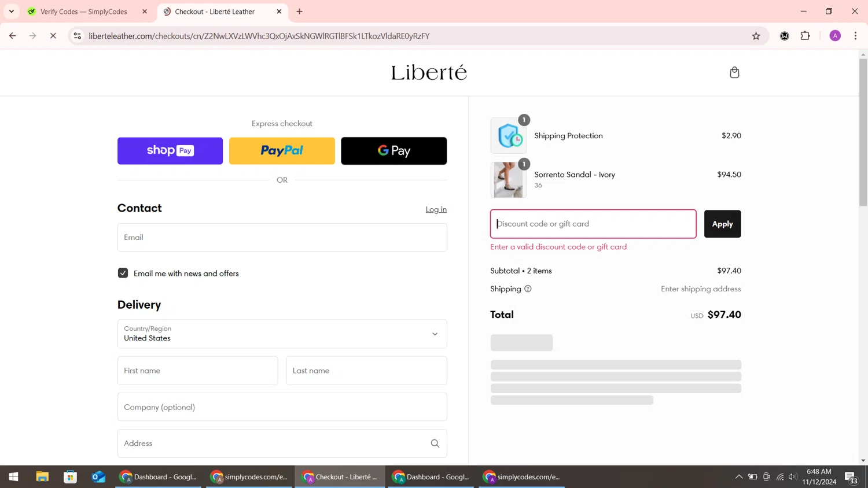Open the notification center icon
The image size is (868, 488).
(x=851, y=478)
